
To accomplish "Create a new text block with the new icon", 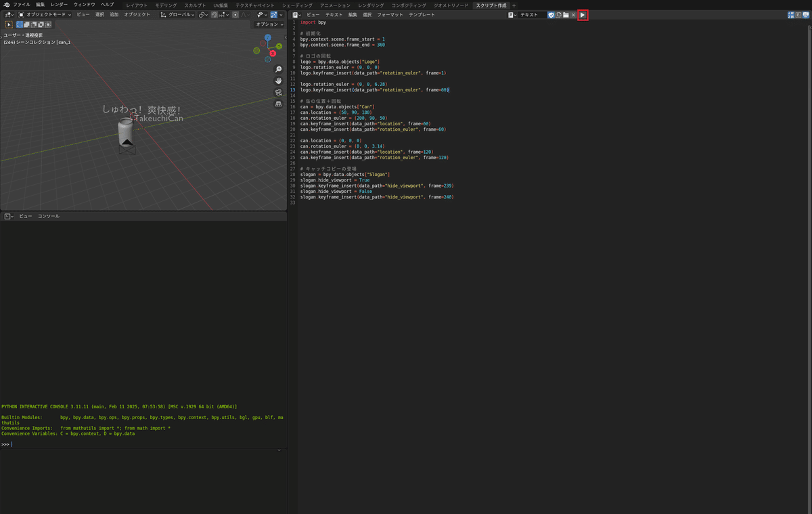I will (x=558, y=14).
